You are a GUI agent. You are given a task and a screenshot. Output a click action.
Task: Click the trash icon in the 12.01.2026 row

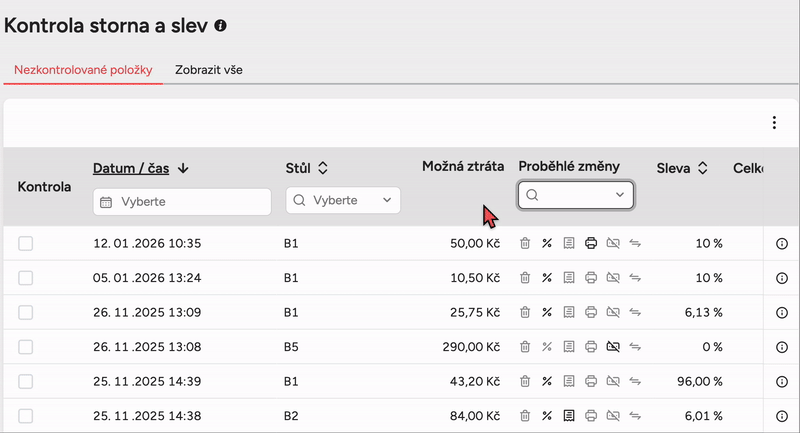pos(525,243)
